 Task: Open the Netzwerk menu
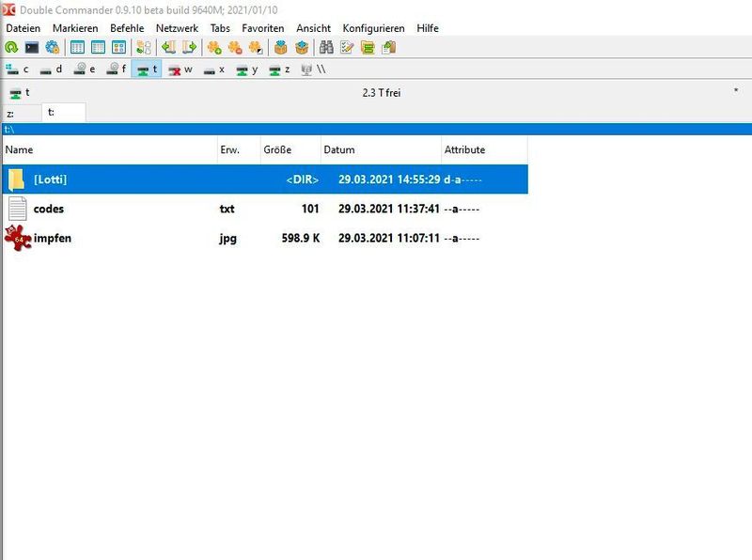[177, 28]
